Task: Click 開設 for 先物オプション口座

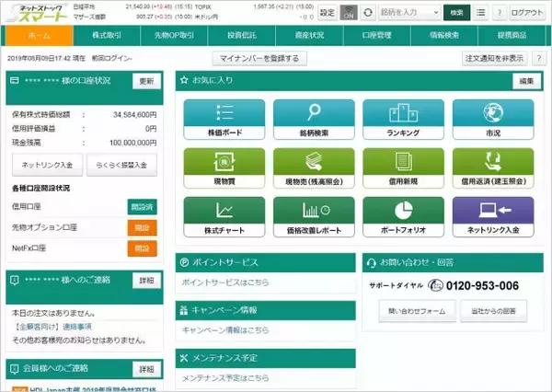Action: click(x=142, y=226)
